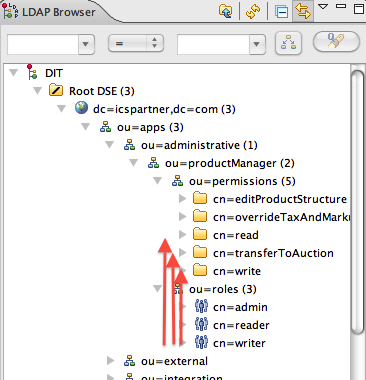
Task: Collapse the Root DSE node
Action: 37,91
